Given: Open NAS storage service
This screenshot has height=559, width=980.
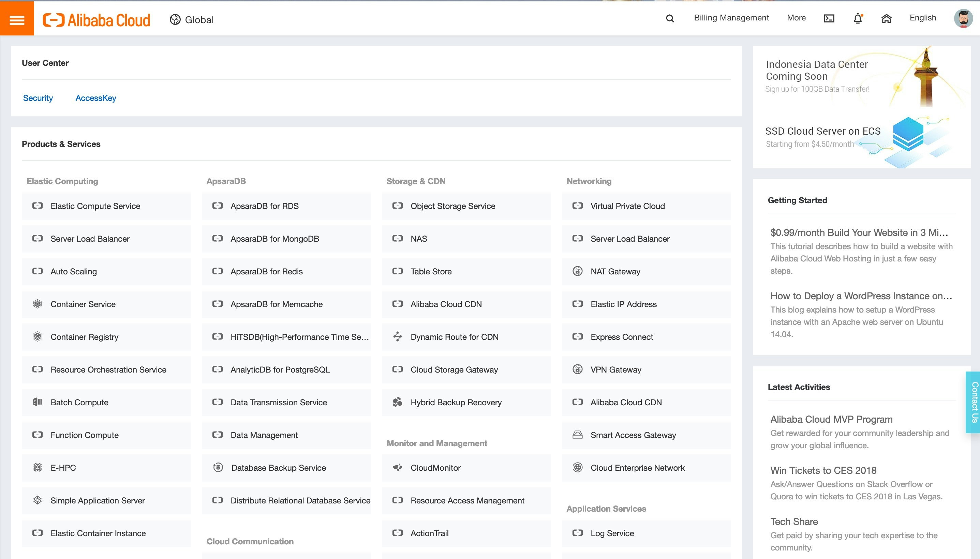Looking at the screenshot, I should [466, 239].
